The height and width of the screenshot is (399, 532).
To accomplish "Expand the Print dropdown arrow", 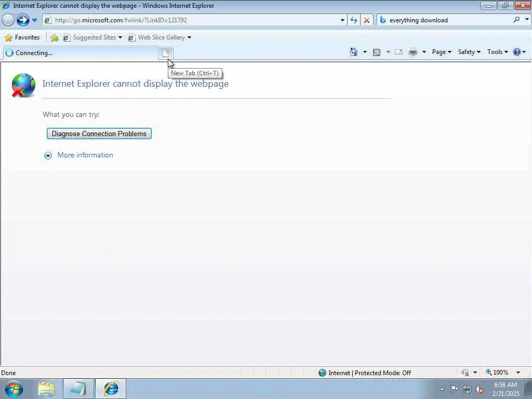I will click(424, 52).
